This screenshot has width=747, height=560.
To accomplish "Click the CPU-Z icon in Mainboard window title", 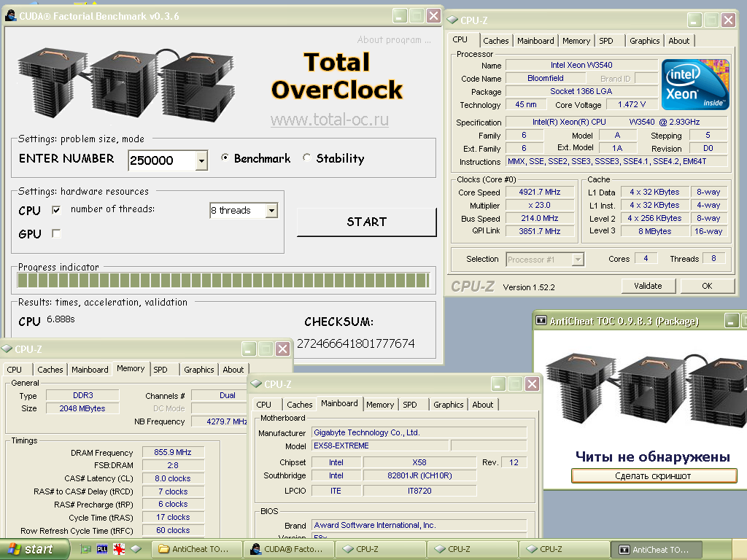I will pyautogui.click(x=256, y=384).
